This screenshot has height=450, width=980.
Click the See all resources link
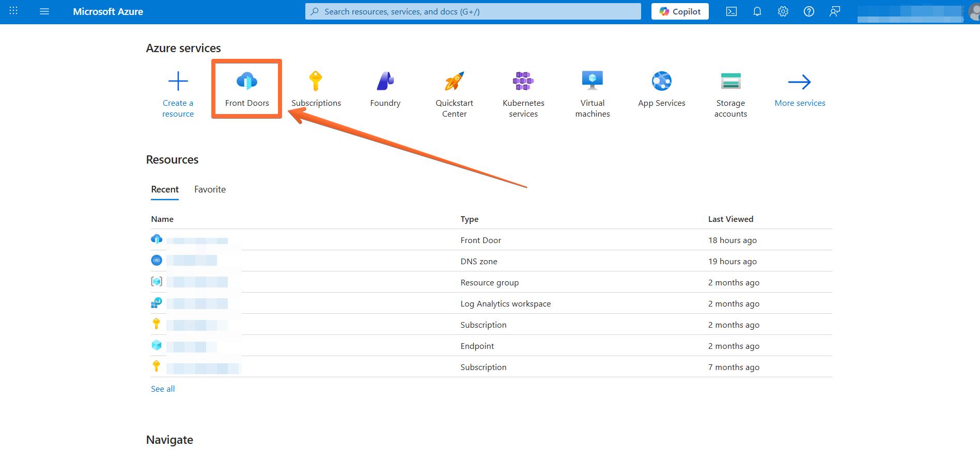click(163, 389)
